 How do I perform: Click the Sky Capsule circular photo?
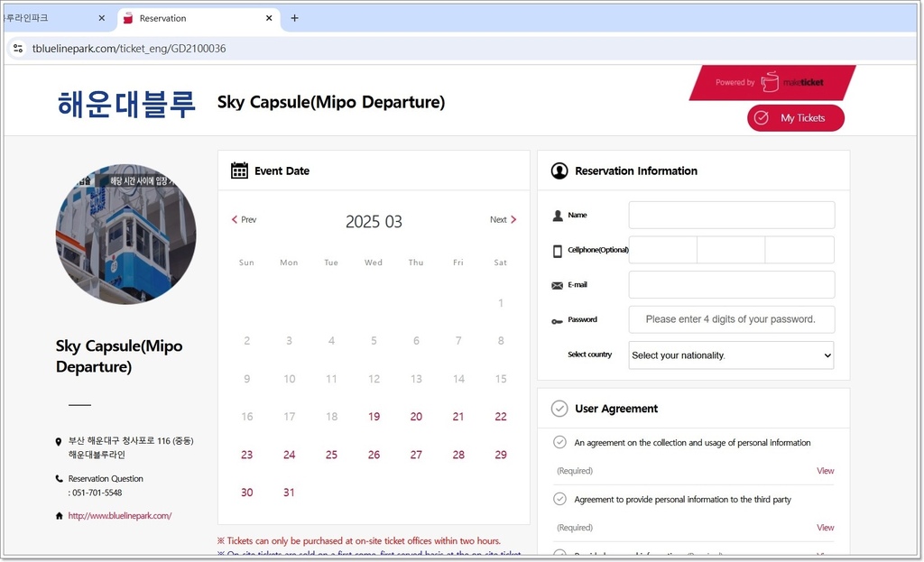[126, 235]
